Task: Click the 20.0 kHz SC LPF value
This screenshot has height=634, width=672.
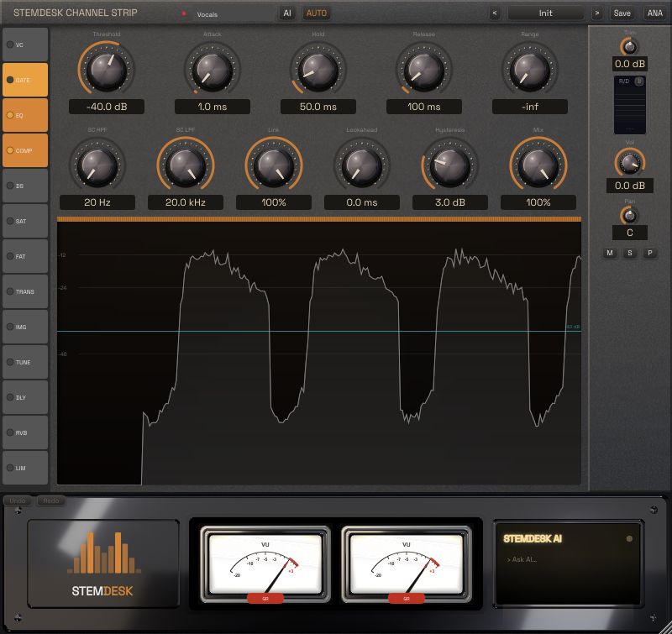Action: coord(186,202)
